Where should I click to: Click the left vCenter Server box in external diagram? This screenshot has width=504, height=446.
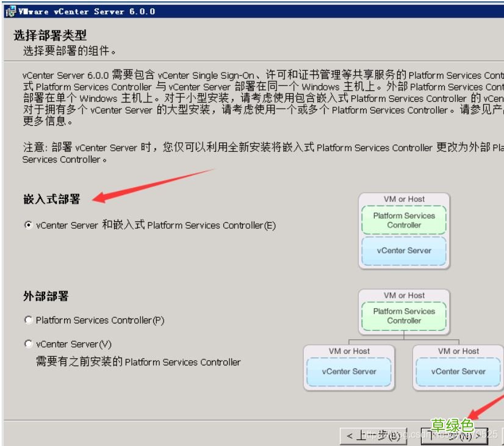pyautogui.click(x=350, y=371)
